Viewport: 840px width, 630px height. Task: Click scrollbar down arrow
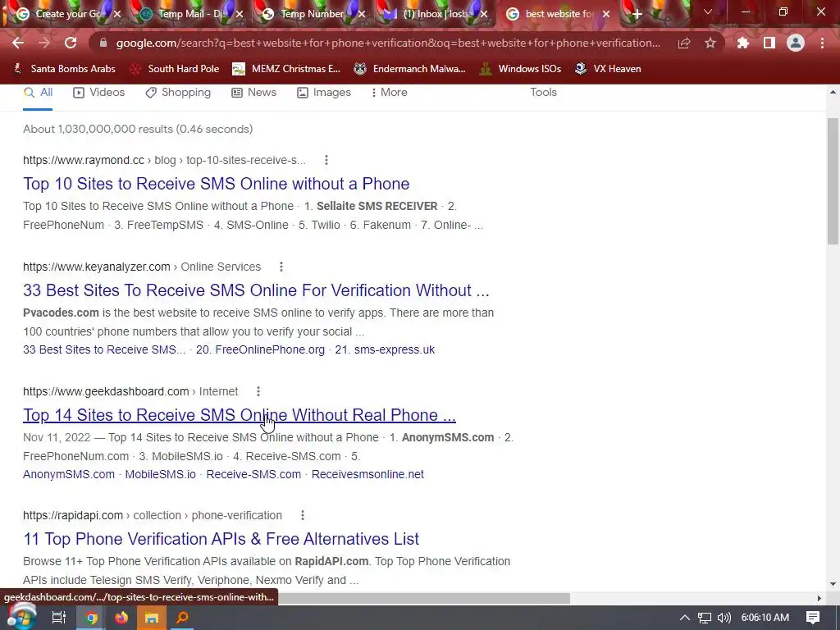833,584
